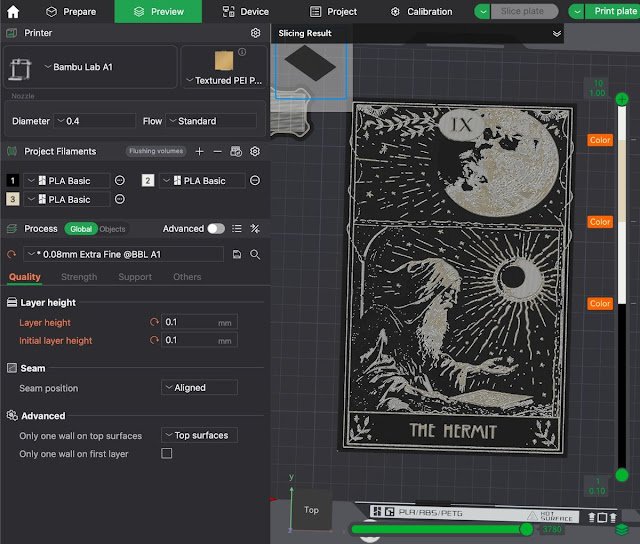Viewport: 640px width, 544px height.
Task: Open the nozzle Diameter dropdown
Action: (95, 121)
